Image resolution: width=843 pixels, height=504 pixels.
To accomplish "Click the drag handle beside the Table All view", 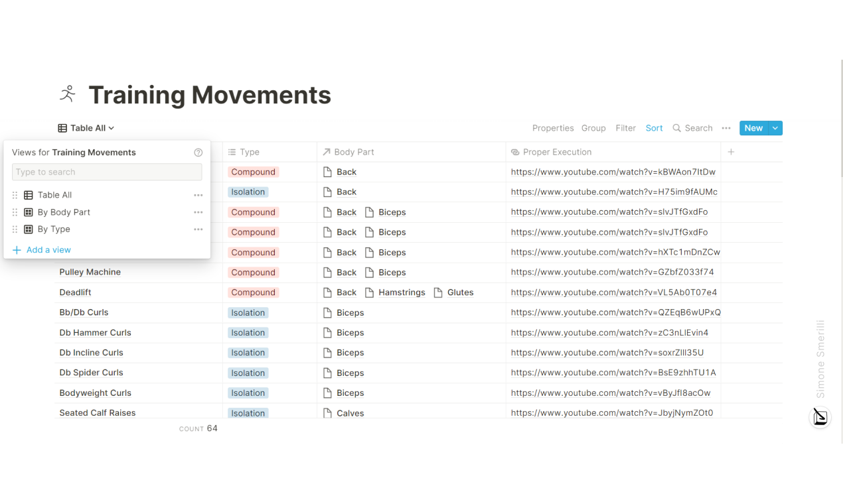I will 15,194.
